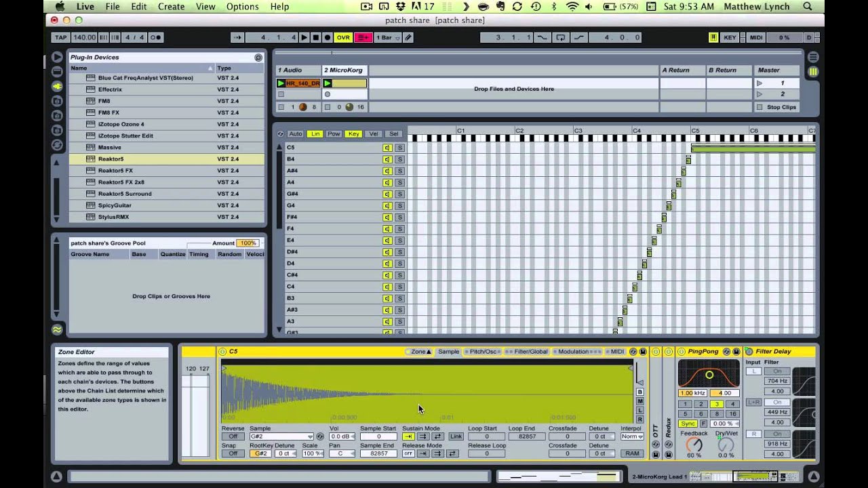Sort plug-ins by the Name column
The height and width of the screenshot is (488, 868).
[x=141, y=68]
